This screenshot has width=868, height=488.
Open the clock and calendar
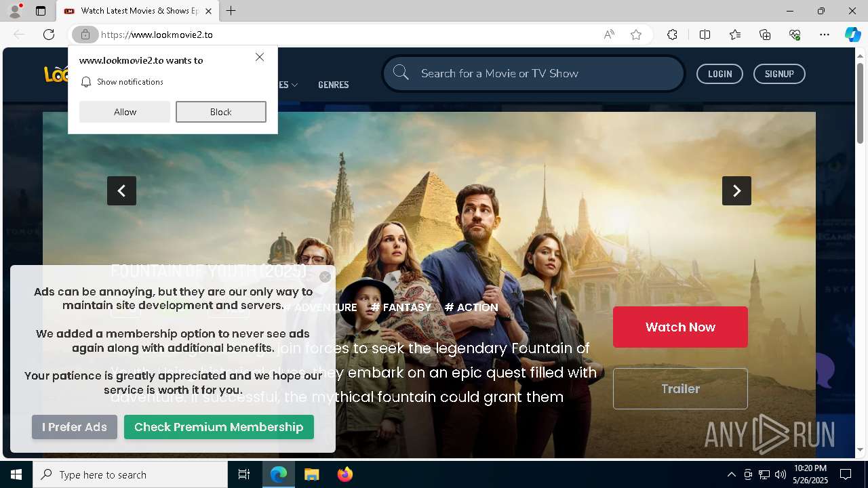coord(810,474)
